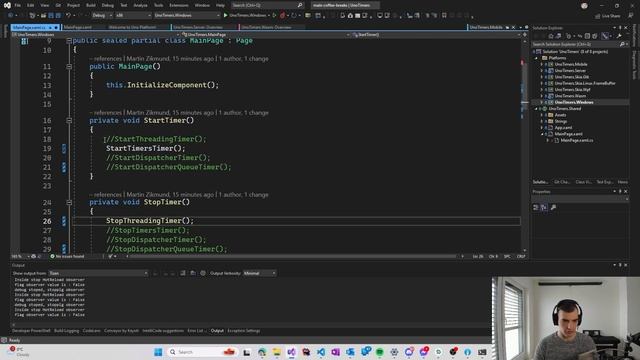
Task: Open the File menu
Action: point(17,5)
